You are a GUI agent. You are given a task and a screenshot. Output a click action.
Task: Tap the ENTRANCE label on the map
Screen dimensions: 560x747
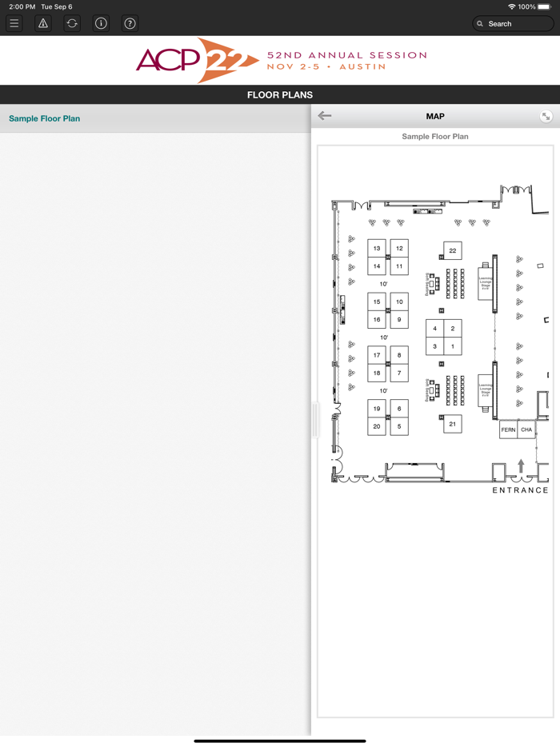[520, 490]
